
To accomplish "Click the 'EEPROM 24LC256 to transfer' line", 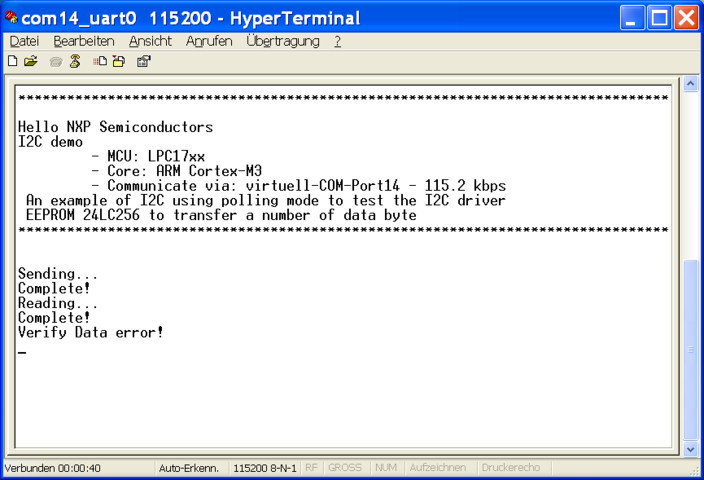I will tap(221, 215).
